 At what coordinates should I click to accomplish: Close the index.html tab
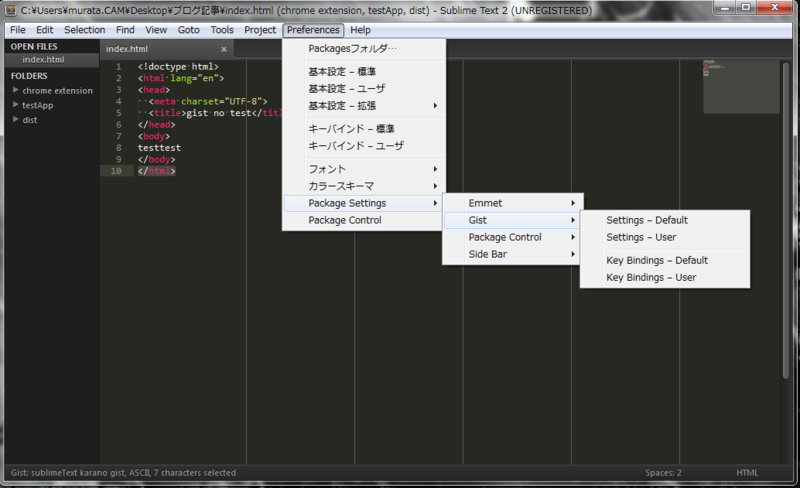223,49
